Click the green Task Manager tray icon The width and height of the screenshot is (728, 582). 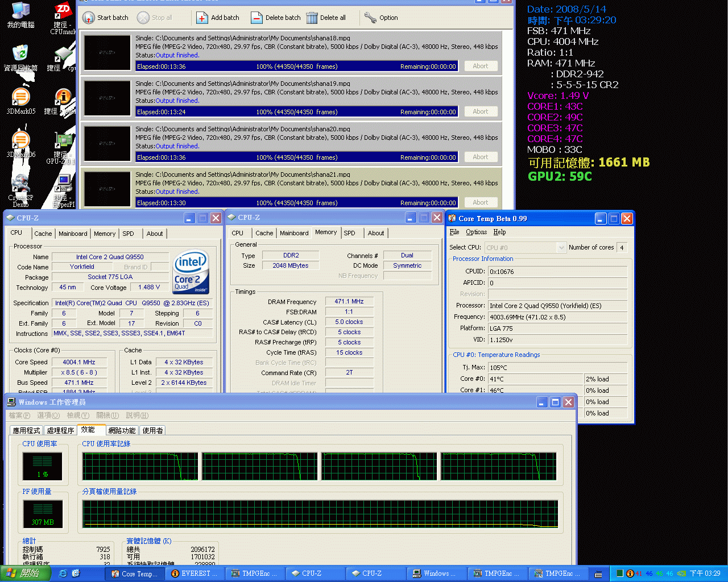point(620,573)
